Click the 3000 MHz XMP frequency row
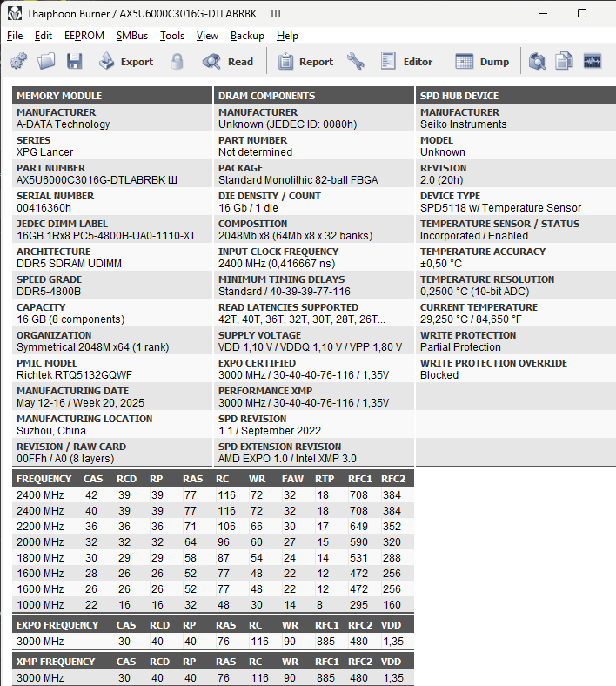The image size is (616, 686). (x=213, y=677)
